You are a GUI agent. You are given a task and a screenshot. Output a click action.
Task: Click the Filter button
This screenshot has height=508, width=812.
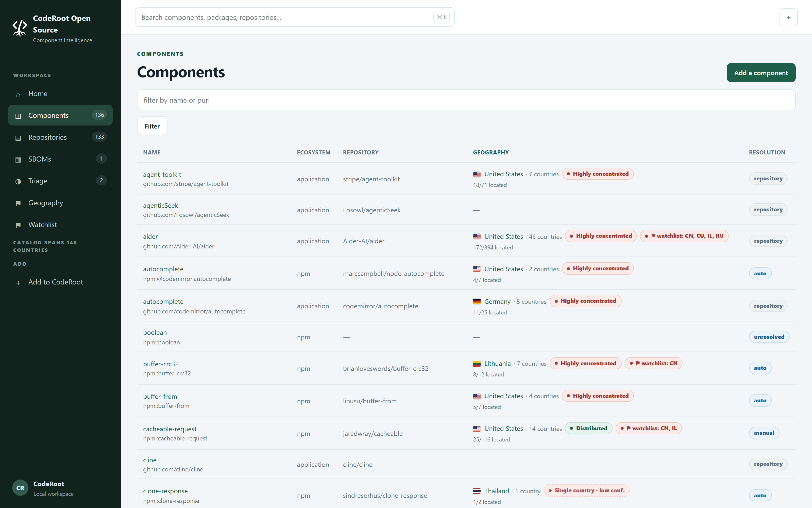(x=152, y=126)
